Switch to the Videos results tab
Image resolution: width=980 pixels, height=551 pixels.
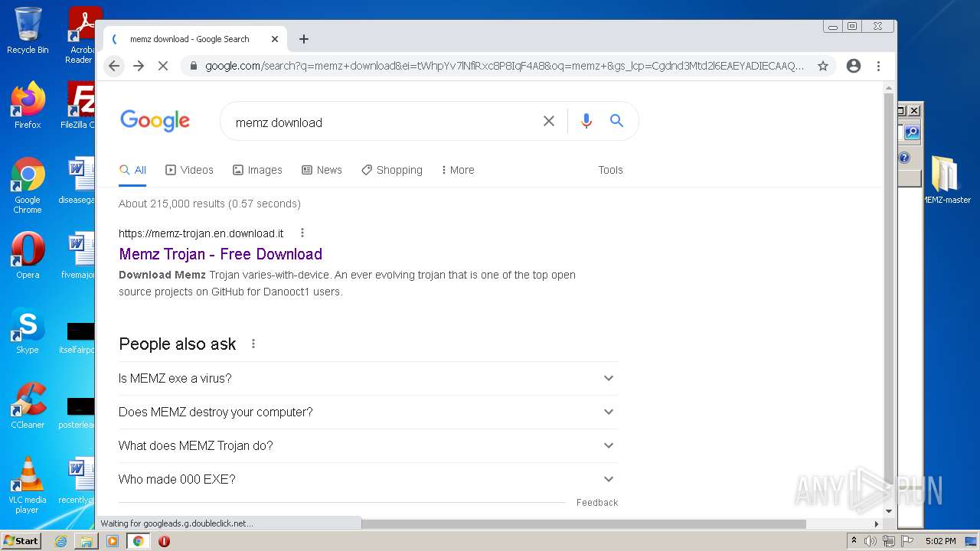pos(189,170)
